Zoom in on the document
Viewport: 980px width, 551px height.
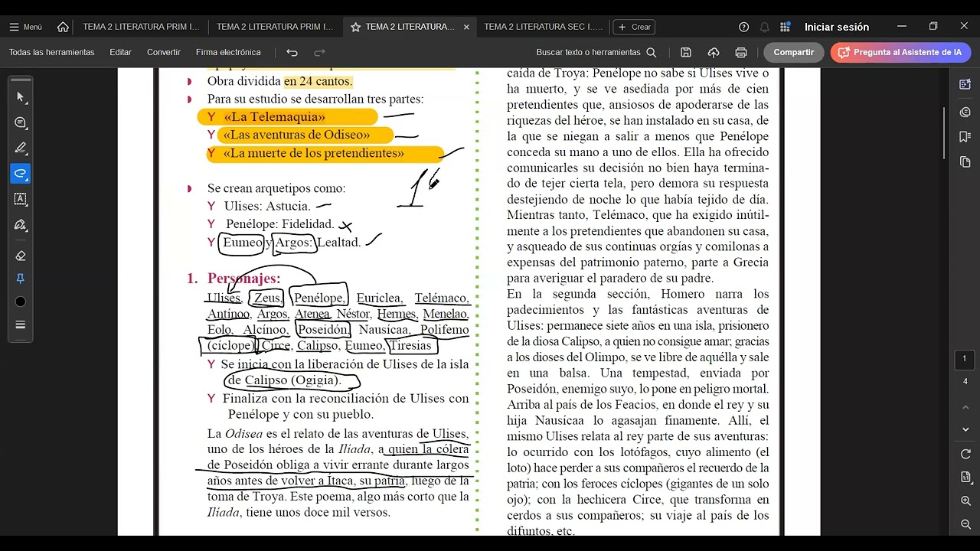point(965,500)
